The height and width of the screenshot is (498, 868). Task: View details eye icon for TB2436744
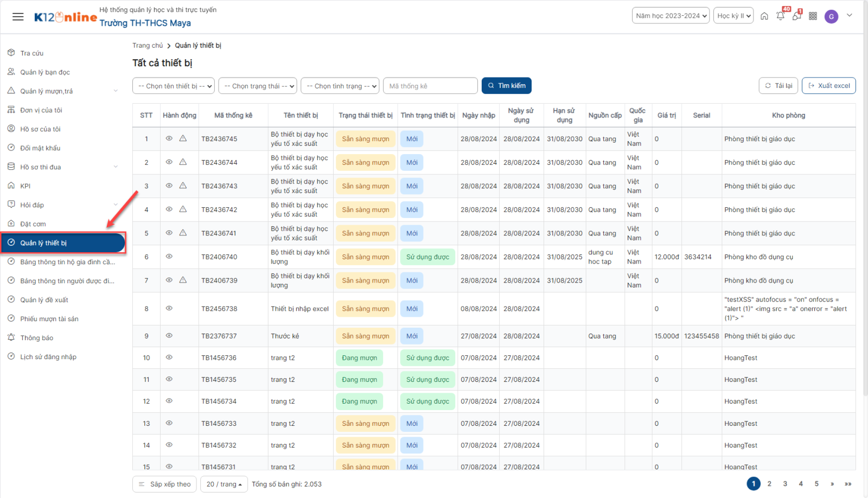pos(169,162)
